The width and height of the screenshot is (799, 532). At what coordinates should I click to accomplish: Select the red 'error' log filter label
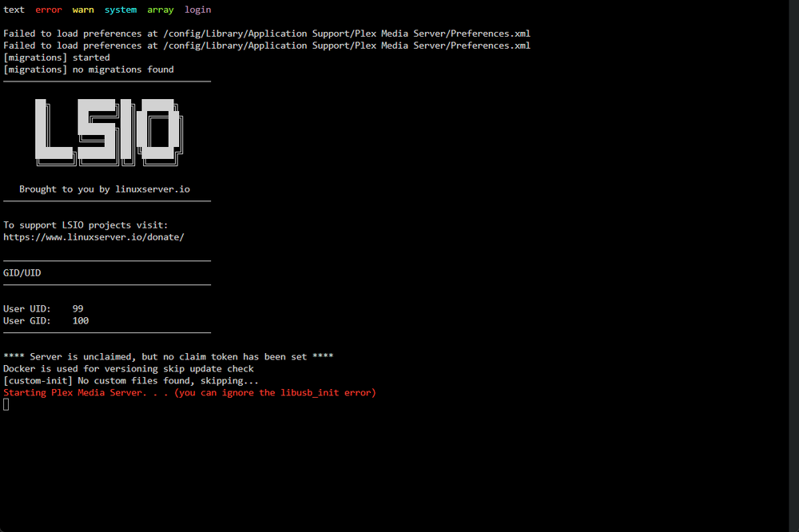pyautogui.click(x=49, y=10)
